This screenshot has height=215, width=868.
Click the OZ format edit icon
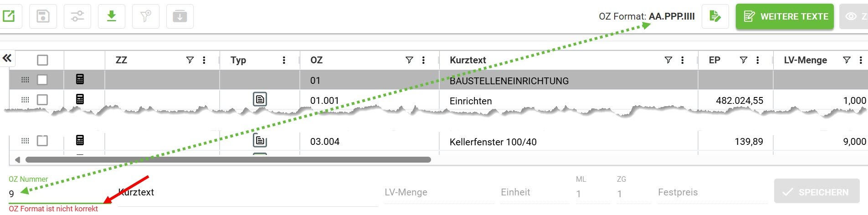point(715,16)
